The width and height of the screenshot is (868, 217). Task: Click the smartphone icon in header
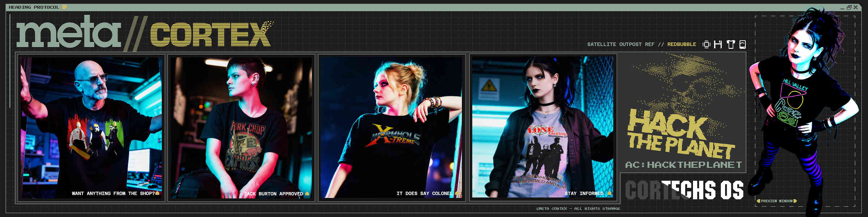[x=743, y=44]
